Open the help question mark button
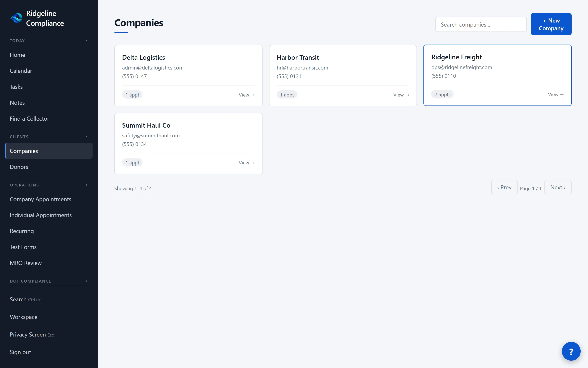588x368 pixels. (x=571, y=351)
